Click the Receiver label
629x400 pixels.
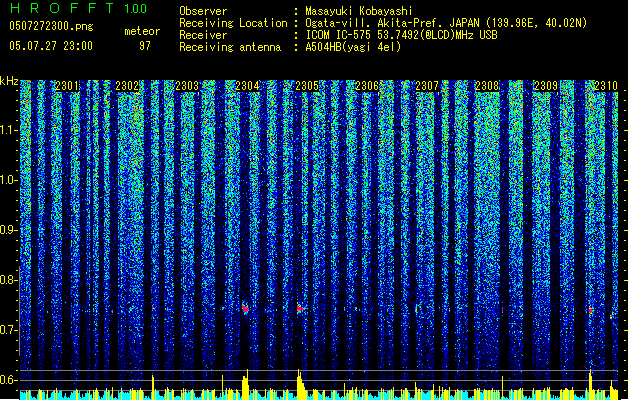[203, 35]
